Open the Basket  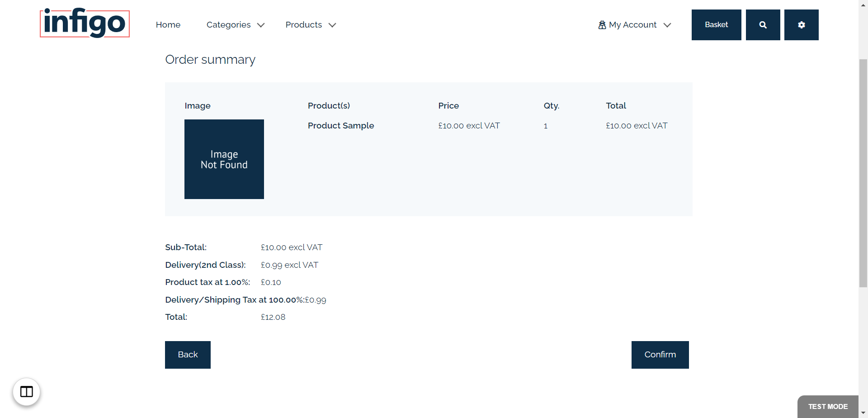point(716,25)
